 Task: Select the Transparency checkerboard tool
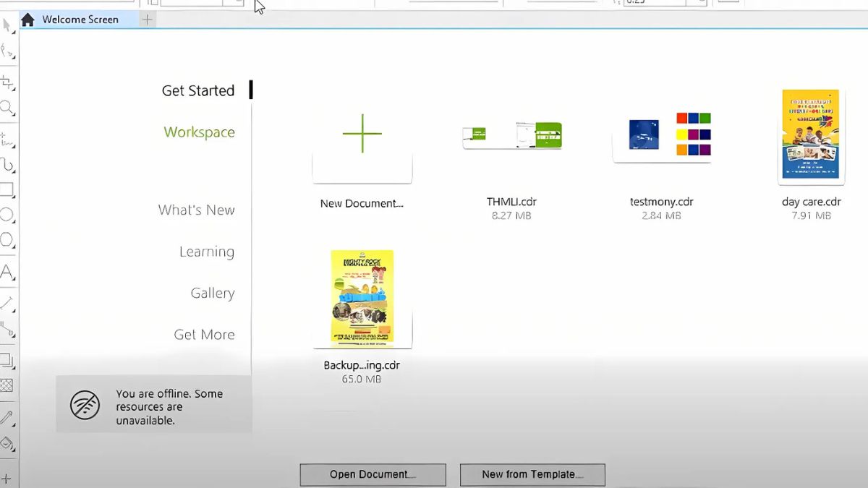coord(7,385)
